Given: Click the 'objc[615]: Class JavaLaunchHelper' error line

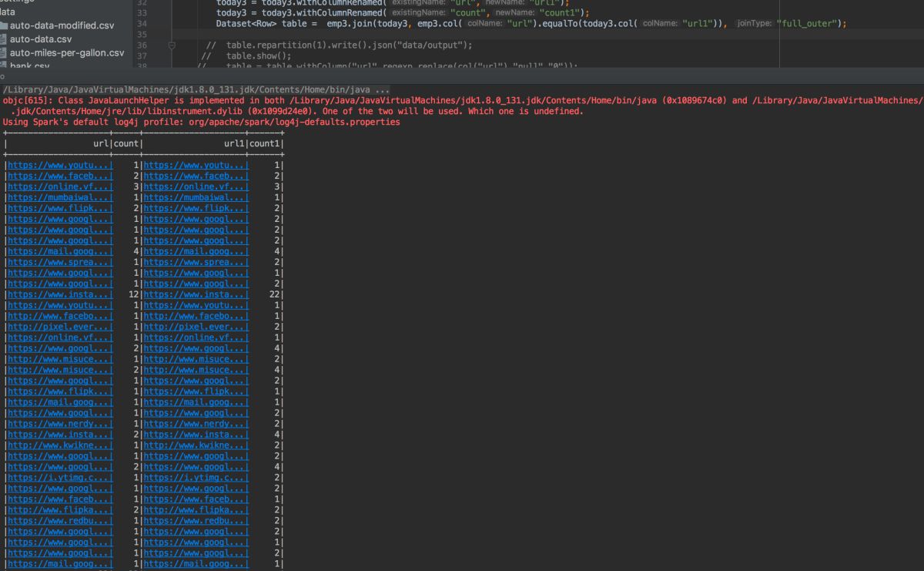Looking at the screenshot, I should click(462, 101).
